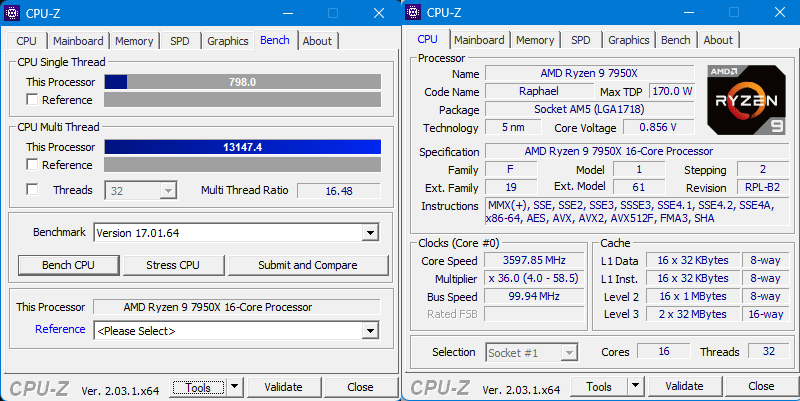The height and width of the screenshot is (401, 800).
Task: Open Graphics tab in the Bench window
Action: click(228, 41)
